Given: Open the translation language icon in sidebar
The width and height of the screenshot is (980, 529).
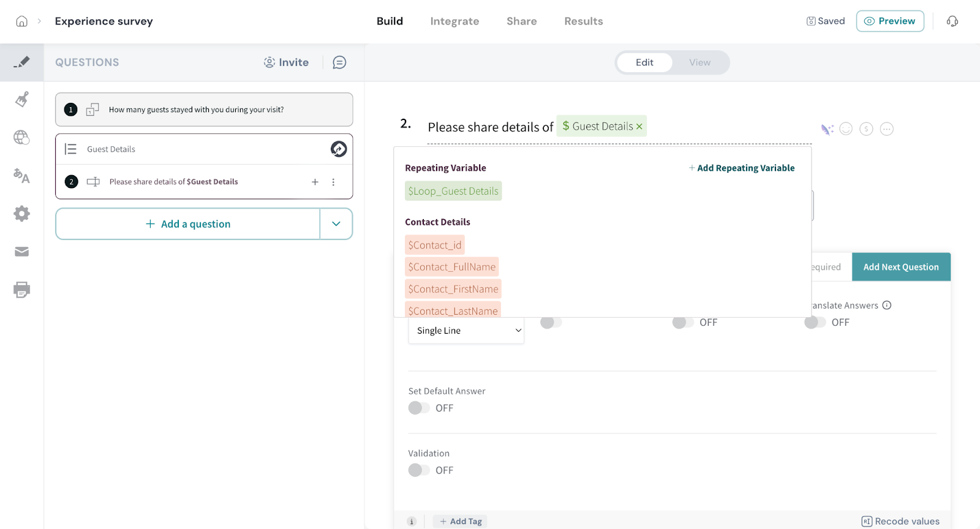Looking at the screenshot, I should click(x=21, y=176).
